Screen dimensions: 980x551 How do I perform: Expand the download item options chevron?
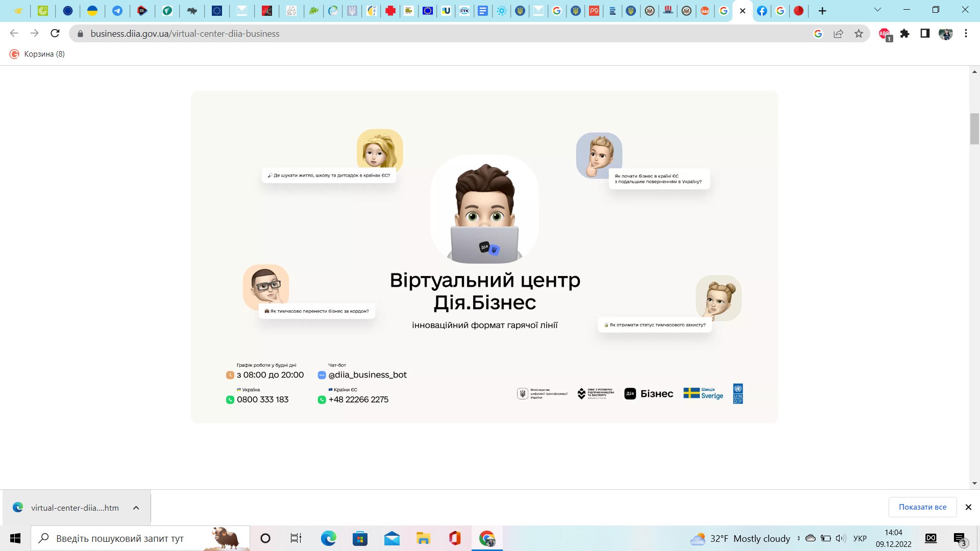coord(136,508)
